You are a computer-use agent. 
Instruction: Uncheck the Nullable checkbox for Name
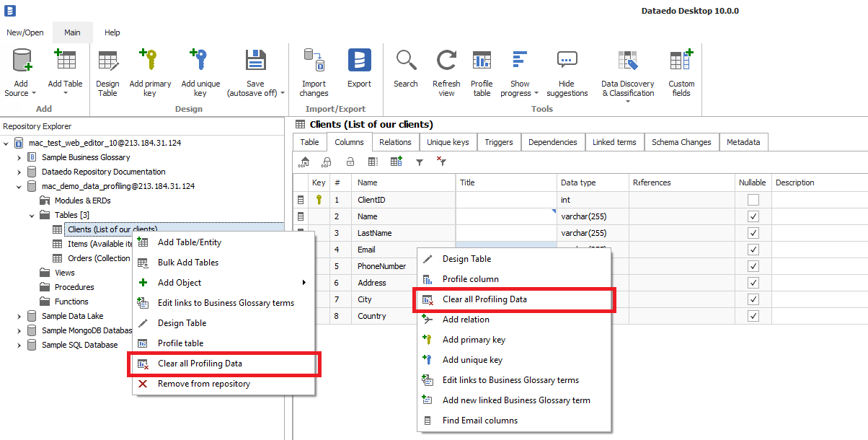[753, 216]
